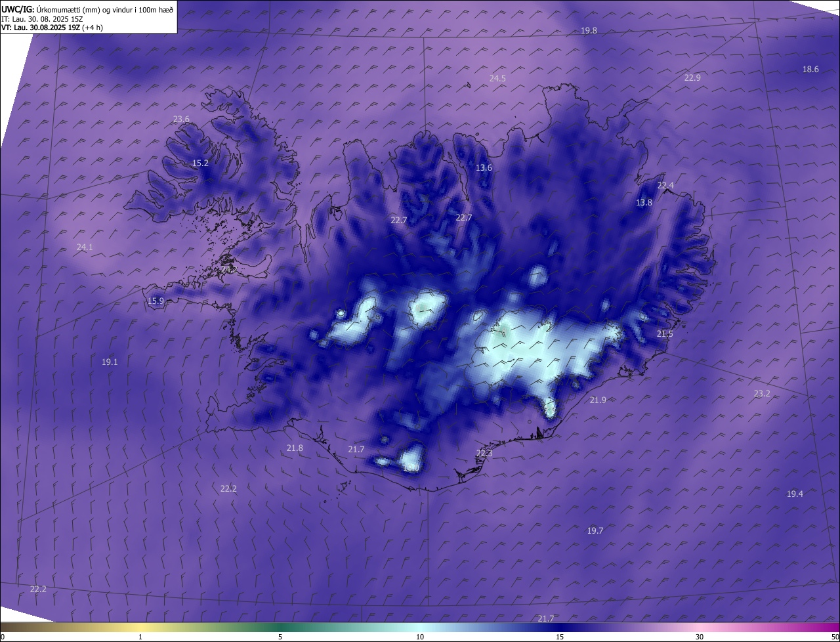This screenshot has width=840, height=642.
Task: Click the 19.1 value on the map
Action: (110, 362)
